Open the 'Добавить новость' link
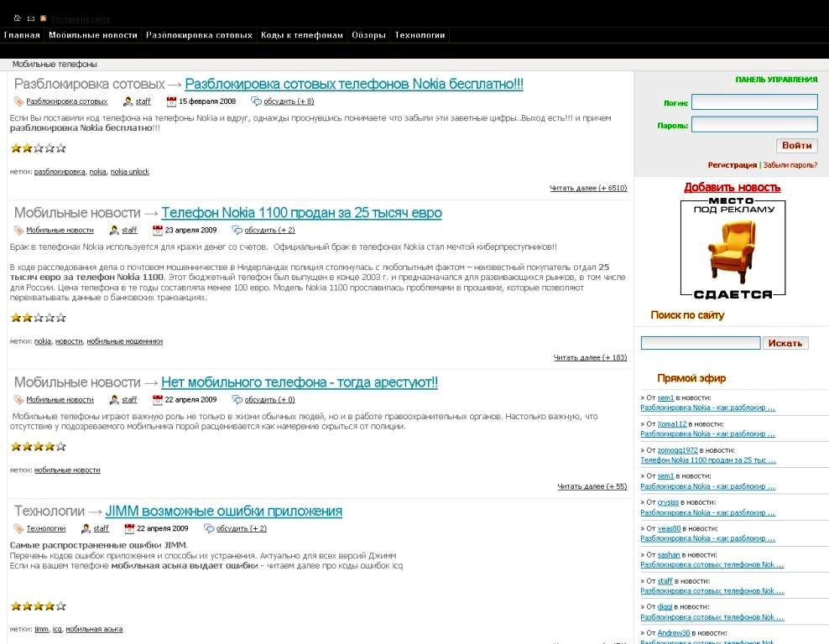The height and width of the screenshot is (644, 829). click(x=733, y=188)
